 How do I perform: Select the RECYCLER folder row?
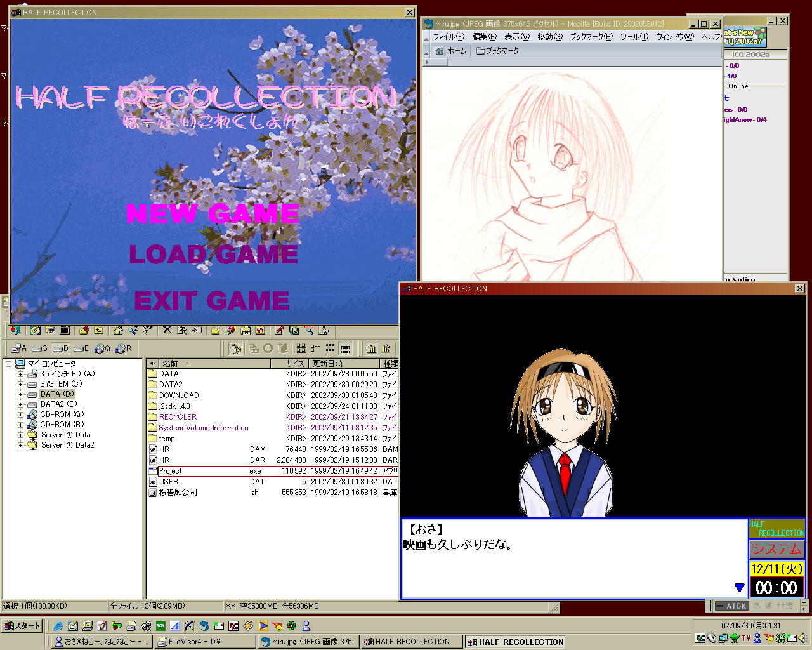(x=273, y=417)
